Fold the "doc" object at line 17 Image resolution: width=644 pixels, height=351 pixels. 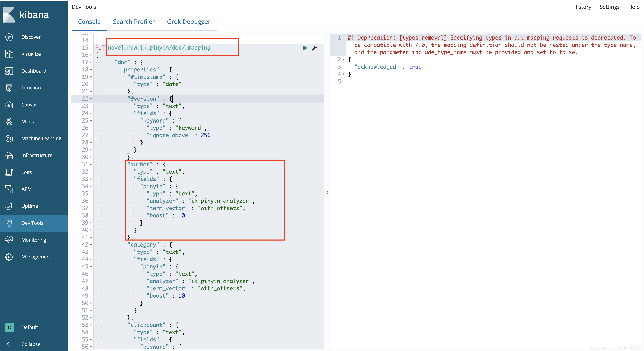click(91, 62)
